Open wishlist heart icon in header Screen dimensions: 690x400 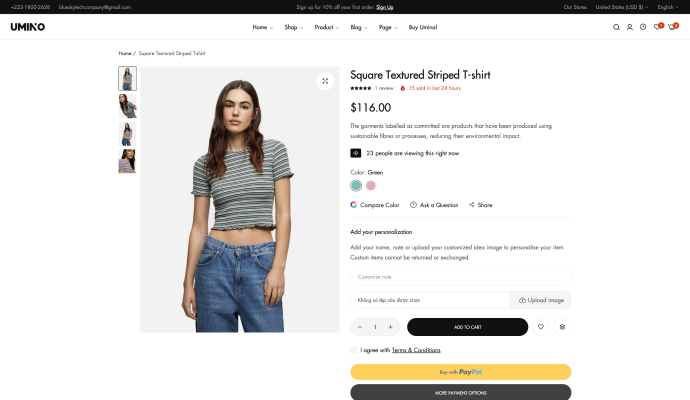click(x=657, y=27)
